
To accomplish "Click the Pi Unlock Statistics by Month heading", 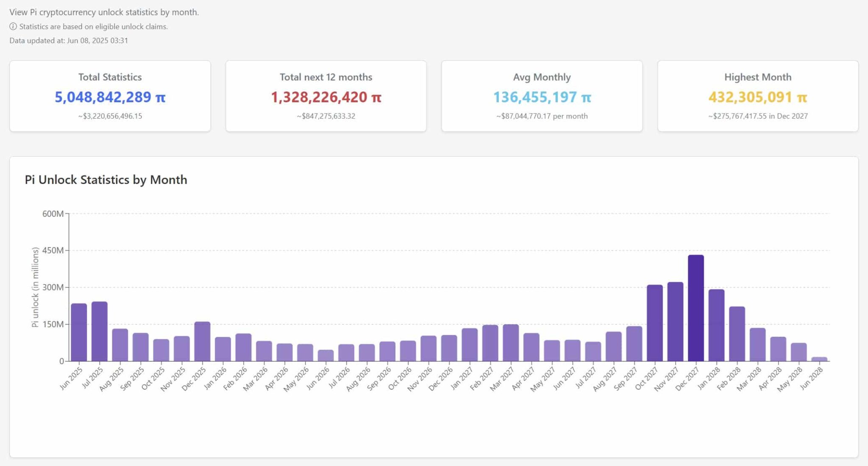I will 106,180.
